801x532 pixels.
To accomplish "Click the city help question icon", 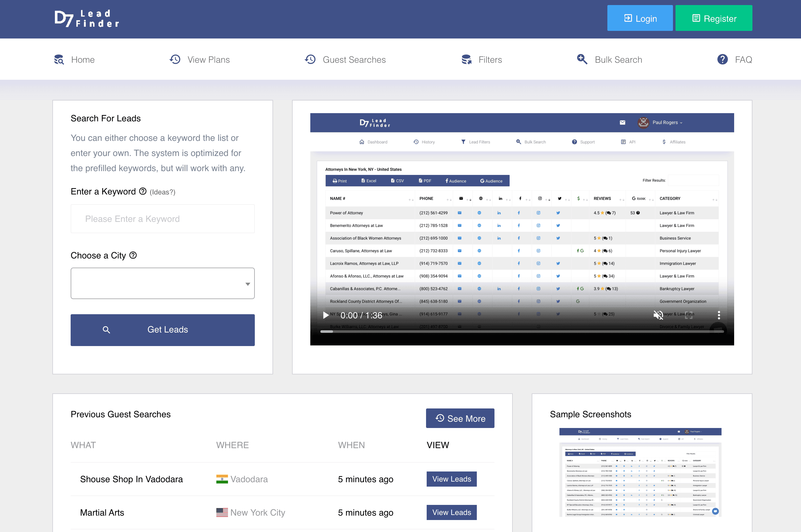I will (133, 255).
